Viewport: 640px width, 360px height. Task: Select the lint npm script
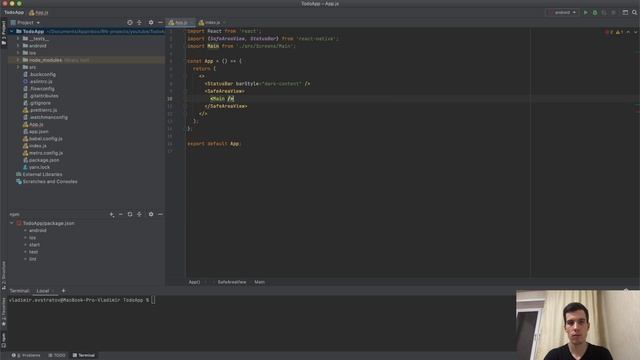point(33,259)
